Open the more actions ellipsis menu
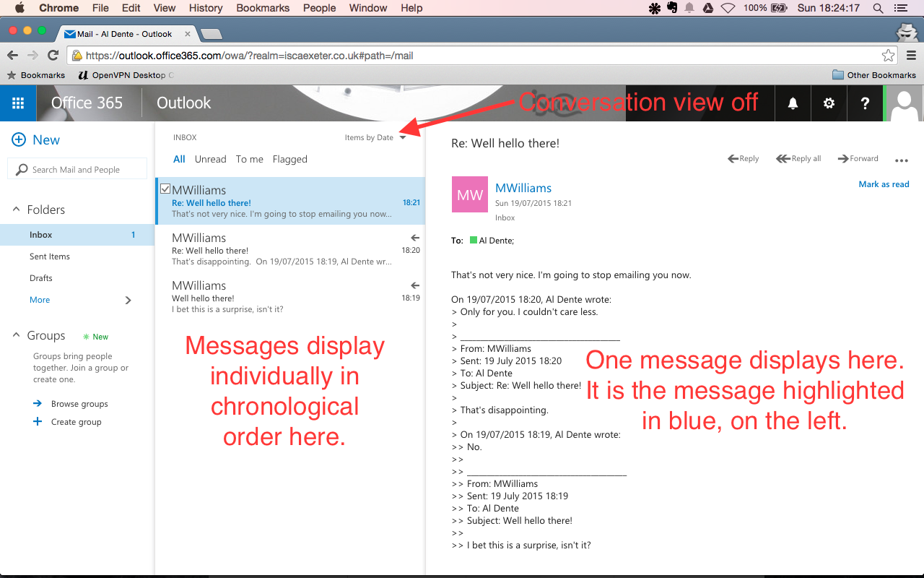This screenshot has width=924, height=578. [902, 160]
